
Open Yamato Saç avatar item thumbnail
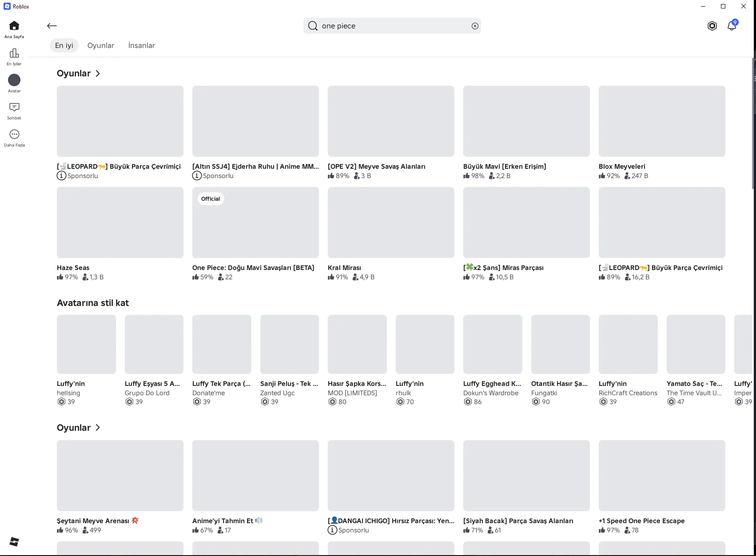(x=696, y=344)
